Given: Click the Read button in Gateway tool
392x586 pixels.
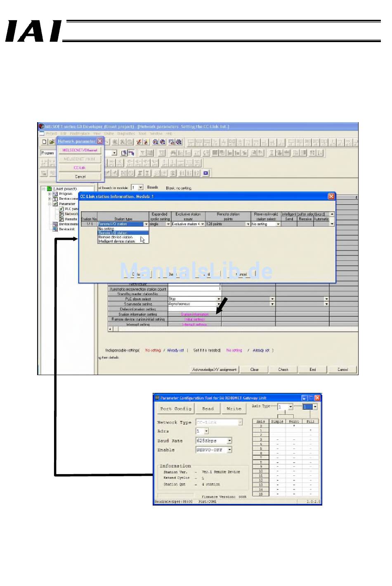Looking at the screenshot, I should [208, 409].
